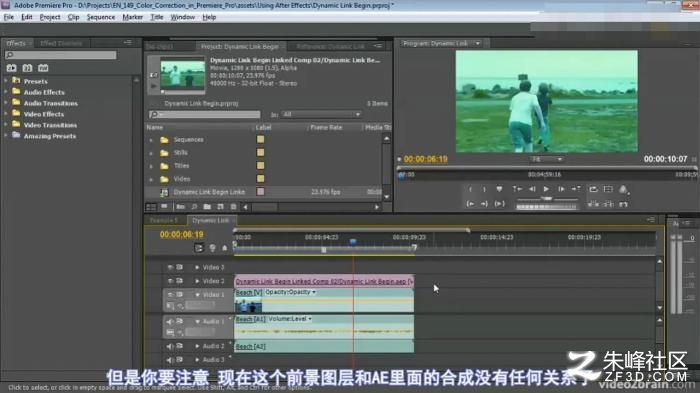This screenshot has height=393, width=700.
Task: Mute Audio 3 track output speaker
Action: (x=170, y=360)
